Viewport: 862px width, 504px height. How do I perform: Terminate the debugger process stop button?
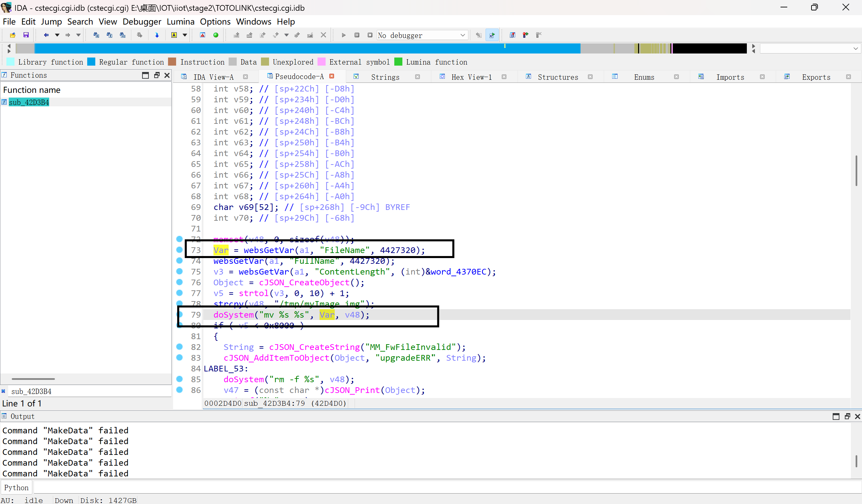[x=370, y=35]
